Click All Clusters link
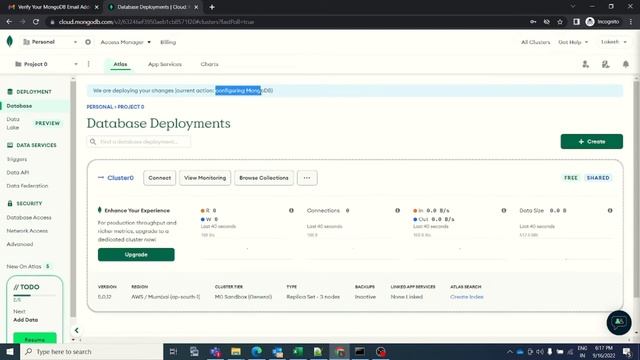The height and width of the screenshot is (360, 640). (535, 42)
